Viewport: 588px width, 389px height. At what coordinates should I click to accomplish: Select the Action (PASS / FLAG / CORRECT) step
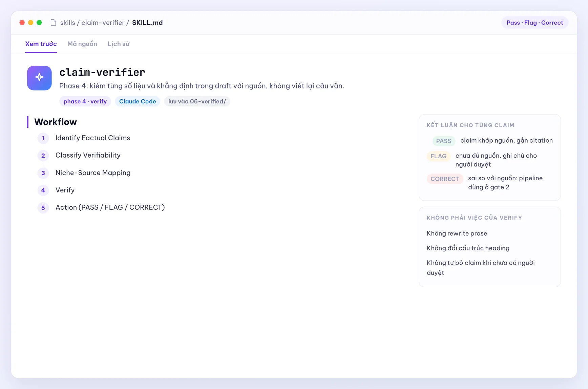[x=110, y=207]
